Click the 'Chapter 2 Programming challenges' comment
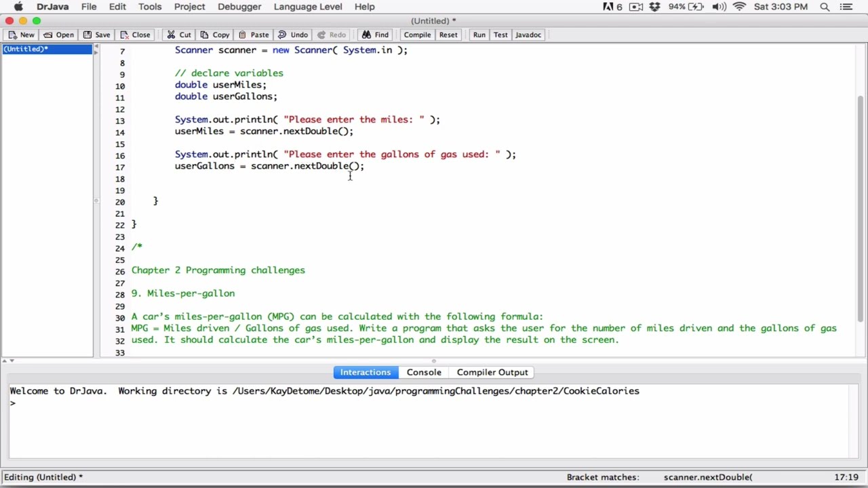Image resolution: width=868 pixels, height=488 pixels. coord(218,270)
